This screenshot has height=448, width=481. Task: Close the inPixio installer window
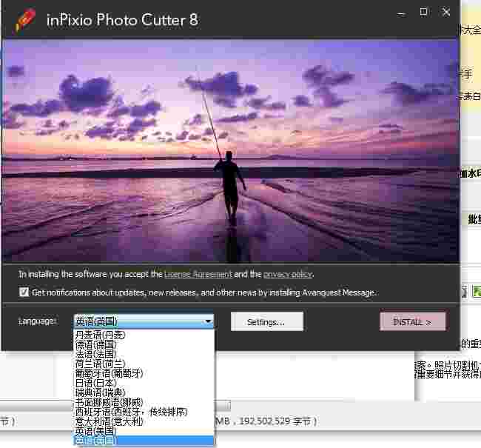point(446,13)
